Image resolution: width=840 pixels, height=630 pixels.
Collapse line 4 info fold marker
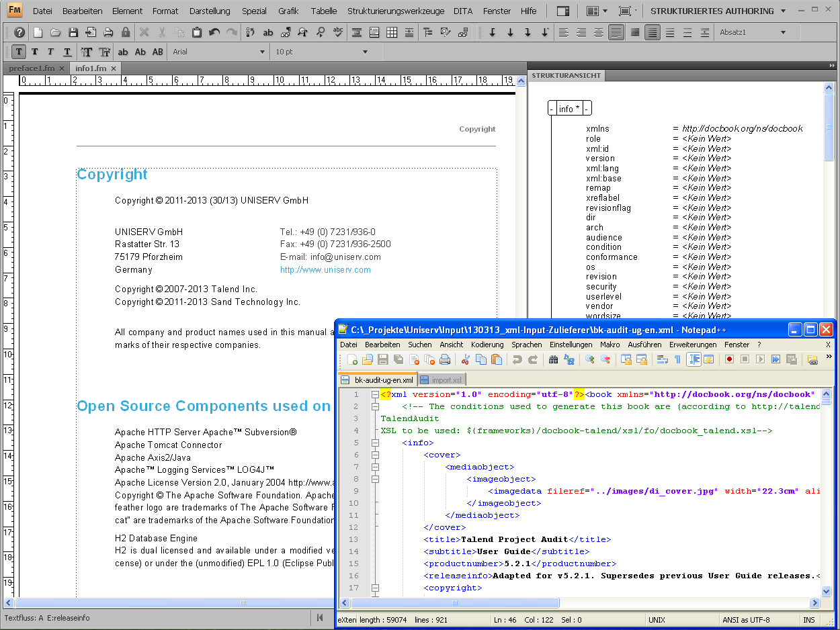(x=375, y=443)
